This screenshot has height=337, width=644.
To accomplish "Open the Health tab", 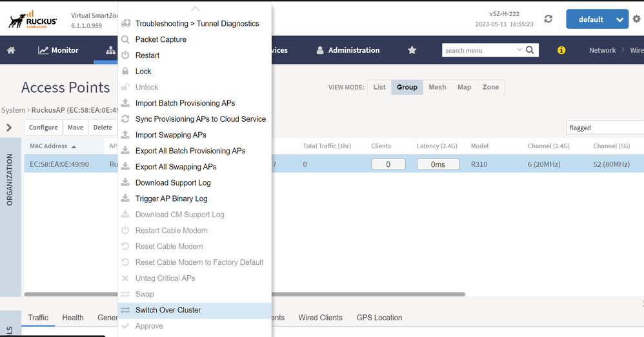I will [73, 318].
